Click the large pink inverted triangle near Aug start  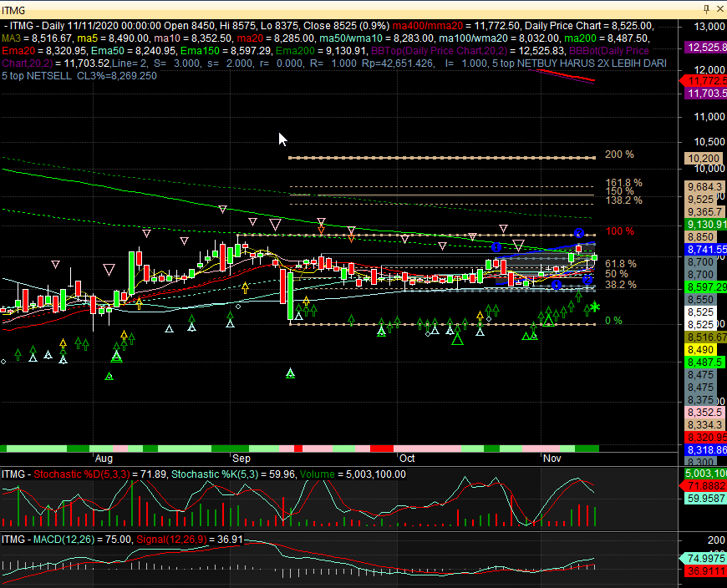[109, 270]
